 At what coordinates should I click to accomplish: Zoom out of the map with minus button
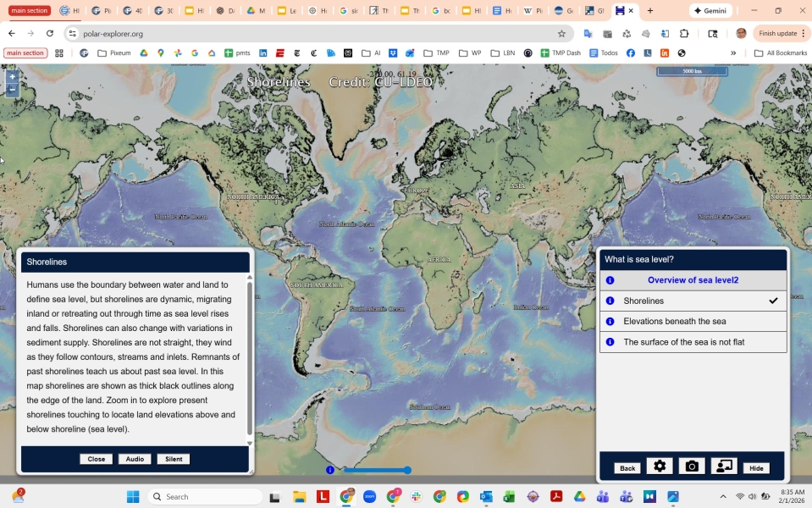click(x=12, y=91)
